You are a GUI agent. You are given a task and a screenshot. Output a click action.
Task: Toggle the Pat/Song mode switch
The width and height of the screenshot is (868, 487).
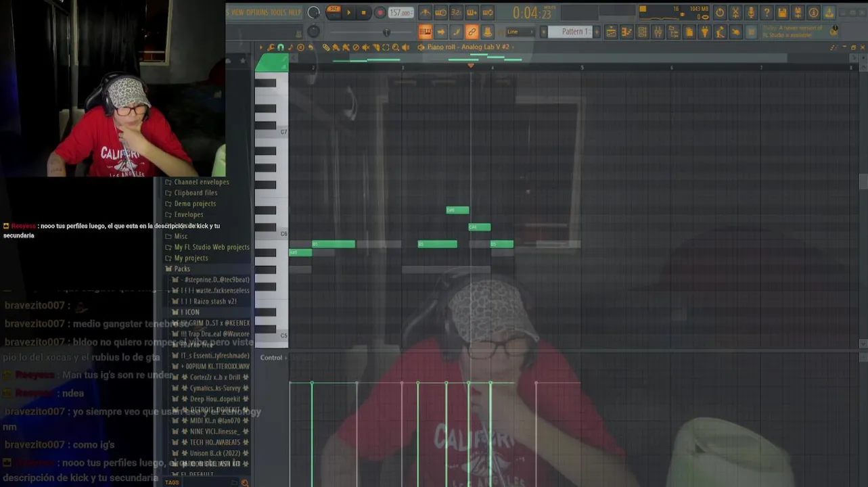(334, 11)
